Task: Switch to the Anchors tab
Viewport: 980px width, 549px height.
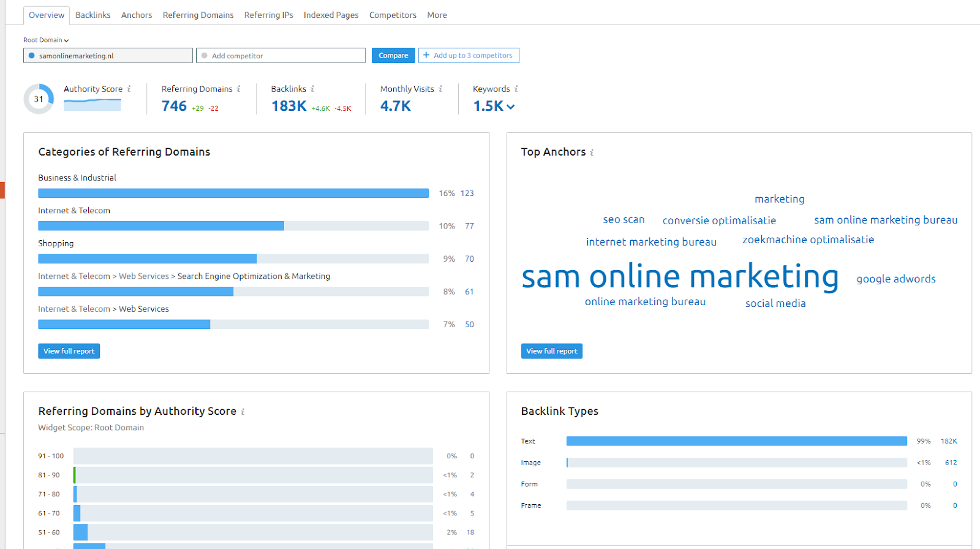Action: (x=137, y=15)
